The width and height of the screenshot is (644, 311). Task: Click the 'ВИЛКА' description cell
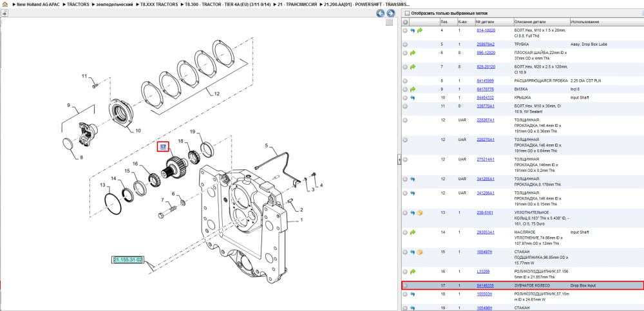521,89
